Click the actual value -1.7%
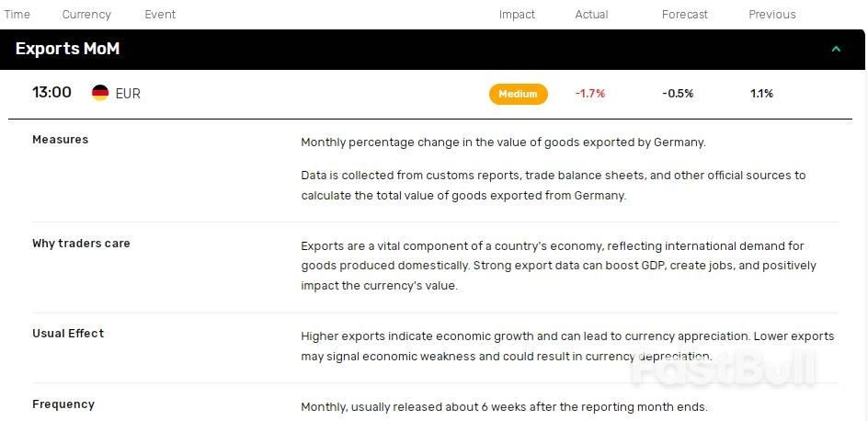This screenshot has height=421, width=868. click(x=590, y=94)
